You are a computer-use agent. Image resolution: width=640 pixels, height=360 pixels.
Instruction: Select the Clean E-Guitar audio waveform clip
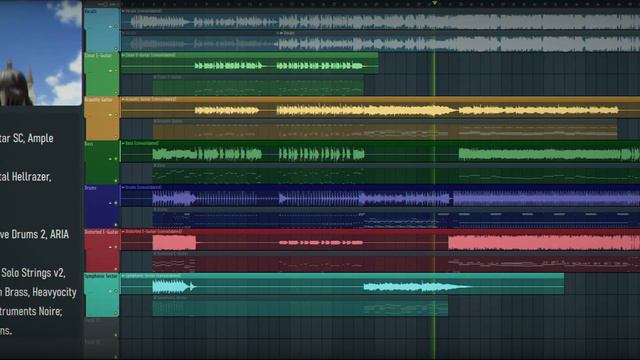coord(249,63)
